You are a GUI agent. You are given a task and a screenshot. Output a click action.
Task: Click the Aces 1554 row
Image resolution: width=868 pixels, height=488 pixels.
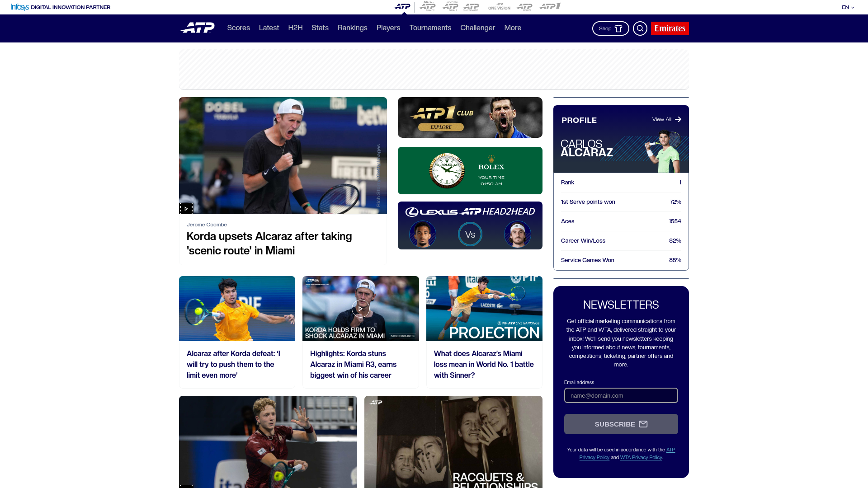point(621,221)
